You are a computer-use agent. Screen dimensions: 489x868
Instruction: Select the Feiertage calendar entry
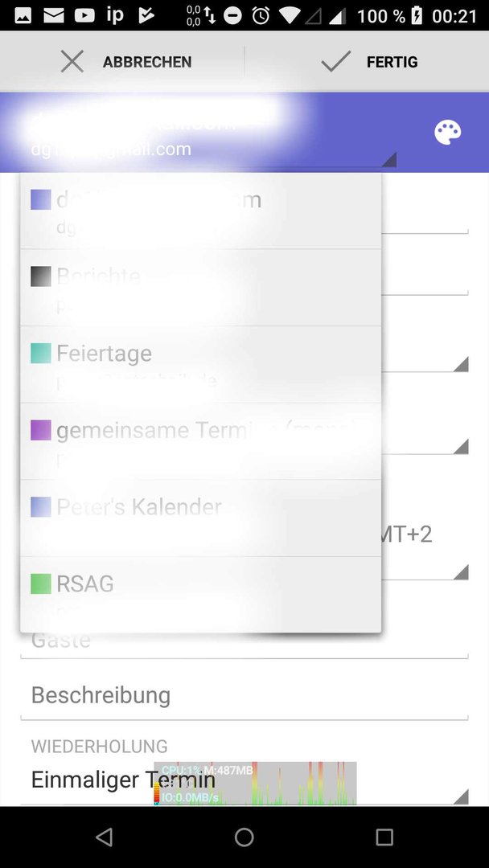(200, 364)
